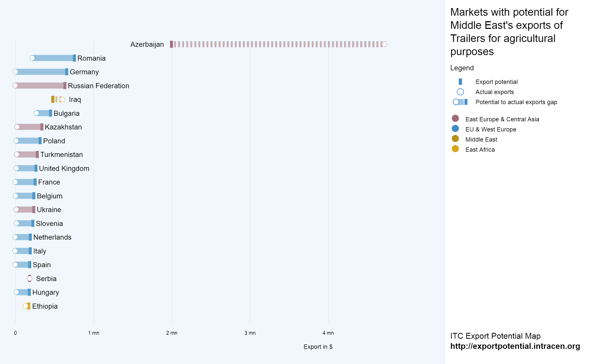Click Romania's export potential bar end
The width and height of the screenshot is (597, 364).
tap(74, 58)
